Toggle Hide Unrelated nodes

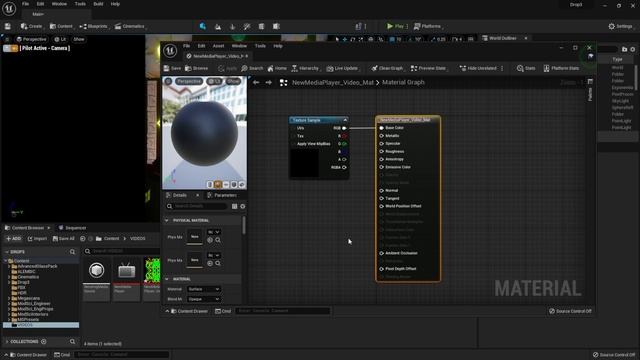tap(478, 68)
